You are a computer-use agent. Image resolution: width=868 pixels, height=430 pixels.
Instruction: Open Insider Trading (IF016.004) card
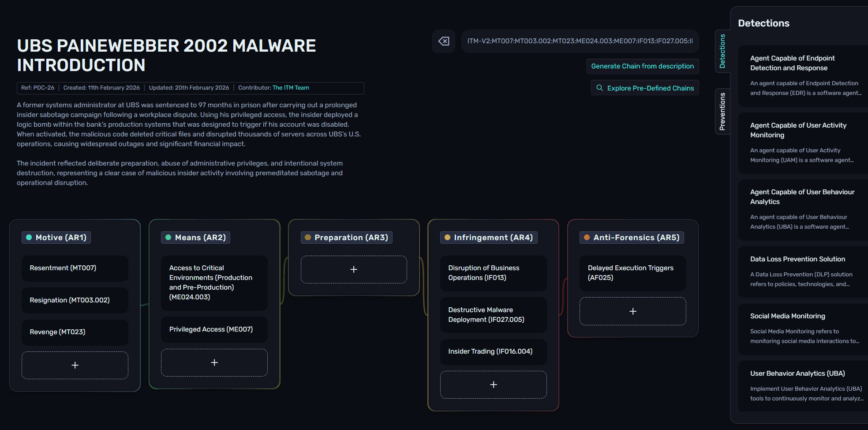click(x=493, y=351)
